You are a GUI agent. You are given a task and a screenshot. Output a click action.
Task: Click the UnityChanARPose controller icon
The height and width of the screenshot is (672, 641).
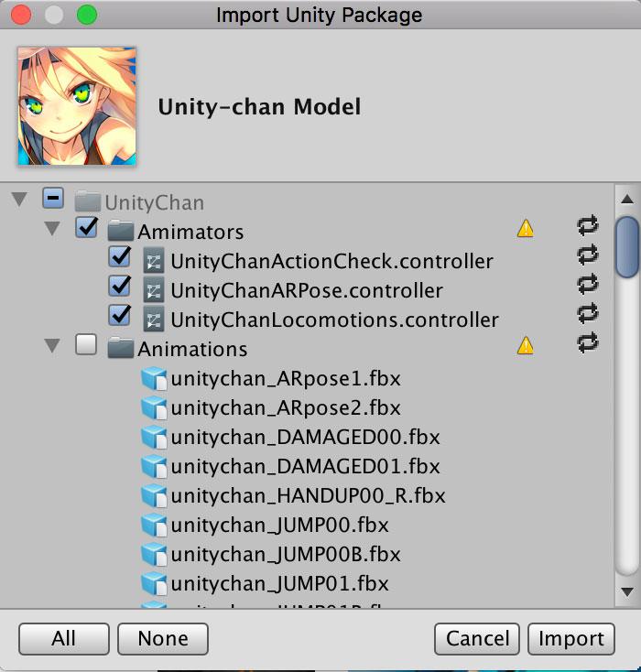click(154, 290)
